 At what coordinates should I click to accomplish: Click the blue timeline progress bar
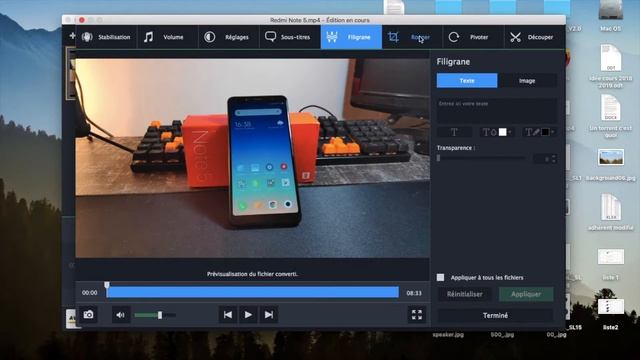pyautogui.click(x=253, y=292)
